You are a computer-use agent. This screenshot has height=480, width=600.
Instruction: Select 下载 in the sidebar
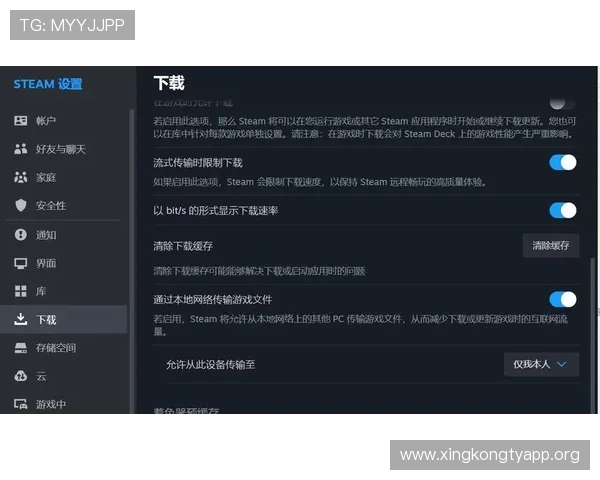pyautogui.click(x=64, y=319)
